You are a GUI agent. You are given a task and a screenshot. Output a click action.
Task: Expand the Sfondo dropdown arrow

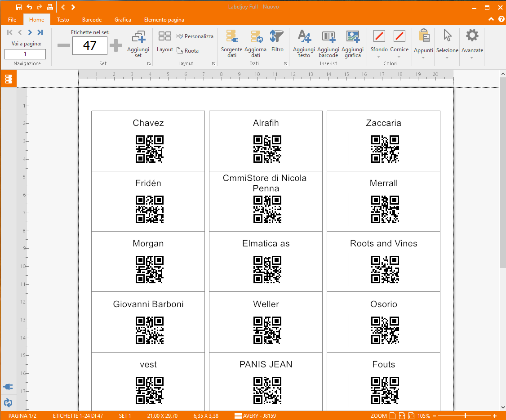click(379, 57)
